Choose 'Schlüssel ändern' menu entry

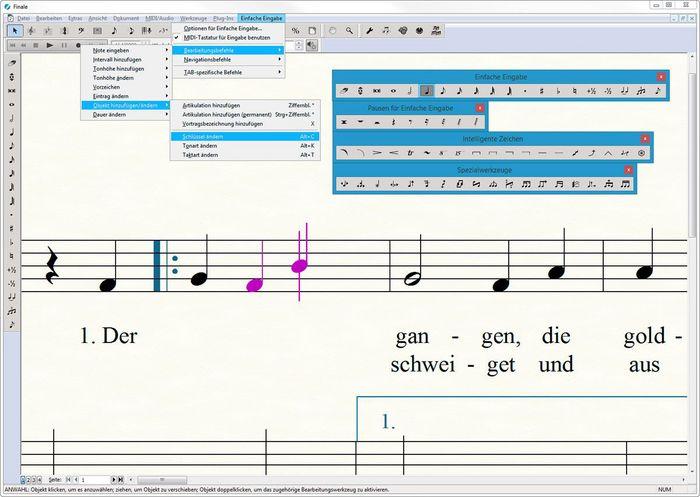click(x=245, y=137)
